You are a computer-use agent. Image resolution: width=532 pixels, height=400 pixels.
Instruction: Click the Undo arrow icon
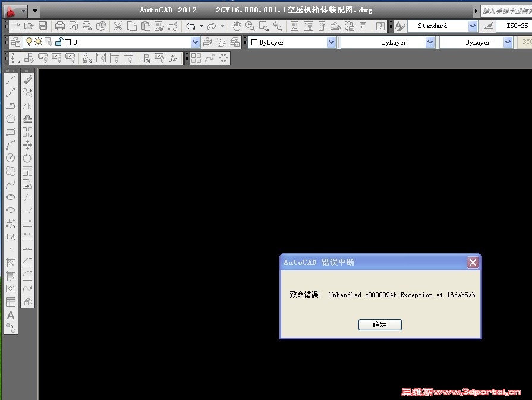click(x=191, y=26)
